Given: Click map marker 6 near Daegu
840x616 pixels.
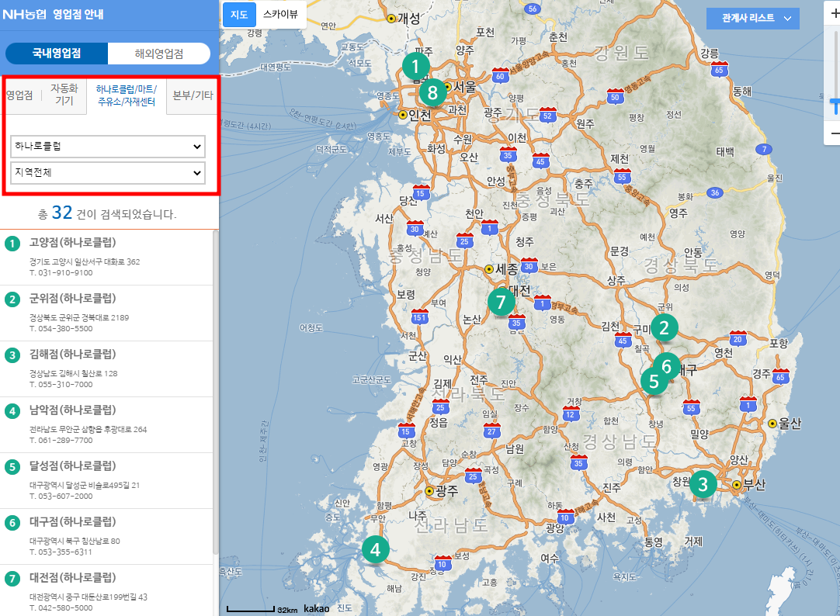Looking at the screenshot, I should point(668,366).
